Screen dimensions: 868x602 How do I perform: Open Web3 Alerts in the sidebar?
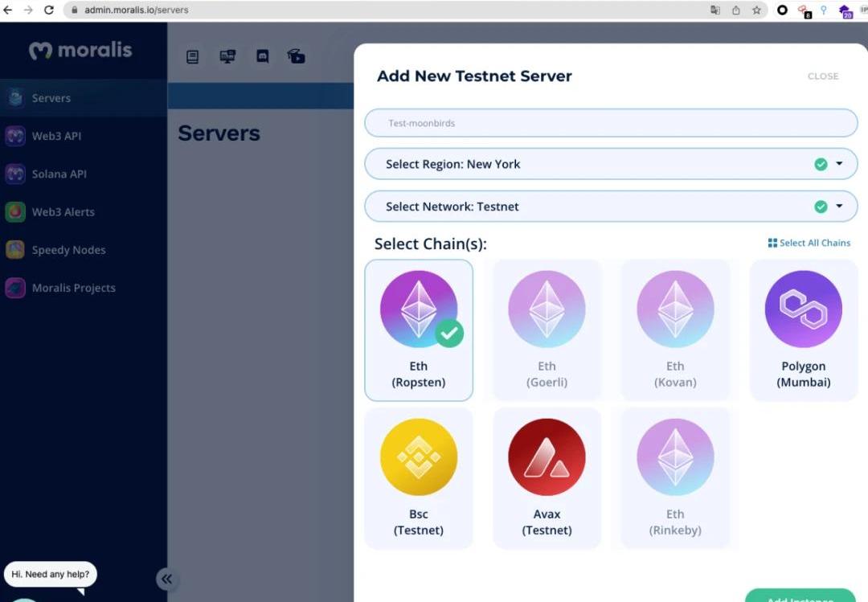pos(84,211)
